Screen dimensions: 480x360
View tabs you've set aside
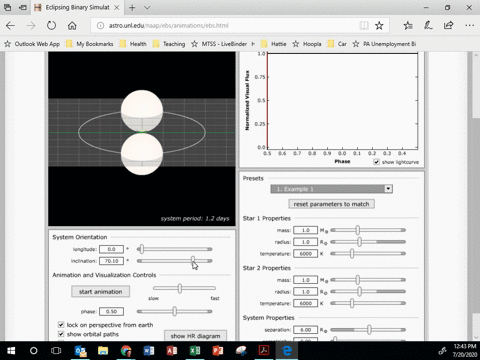[x=7, y=7]
